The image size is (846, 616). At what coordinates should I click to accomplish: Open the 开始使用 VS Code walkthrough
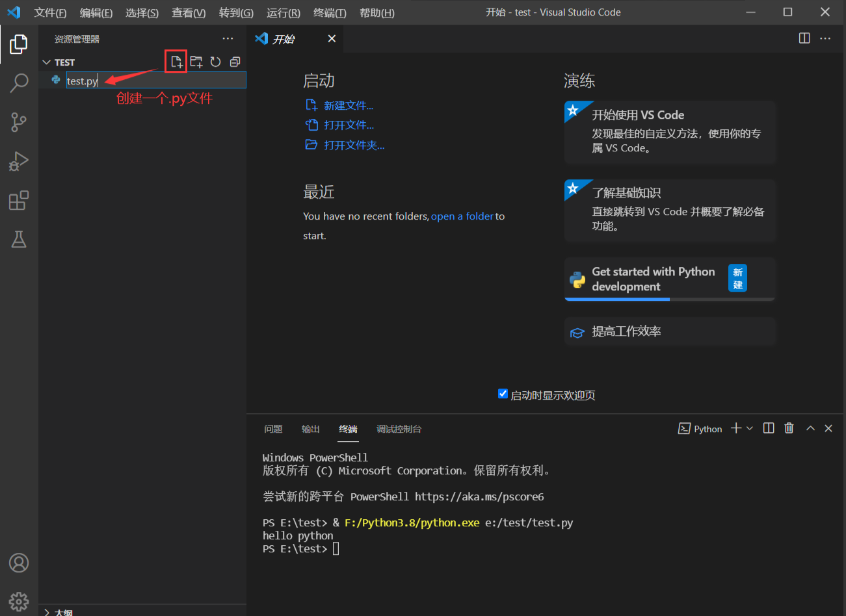point(670,131)
